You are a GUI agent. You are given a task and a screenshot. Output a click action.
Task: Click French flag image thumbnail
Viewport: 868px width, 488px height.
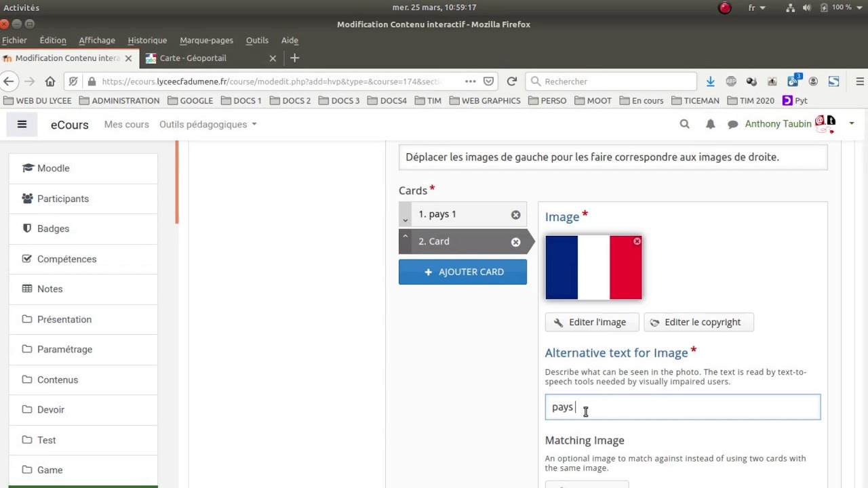pyautogui.click(x=593, y=268)
